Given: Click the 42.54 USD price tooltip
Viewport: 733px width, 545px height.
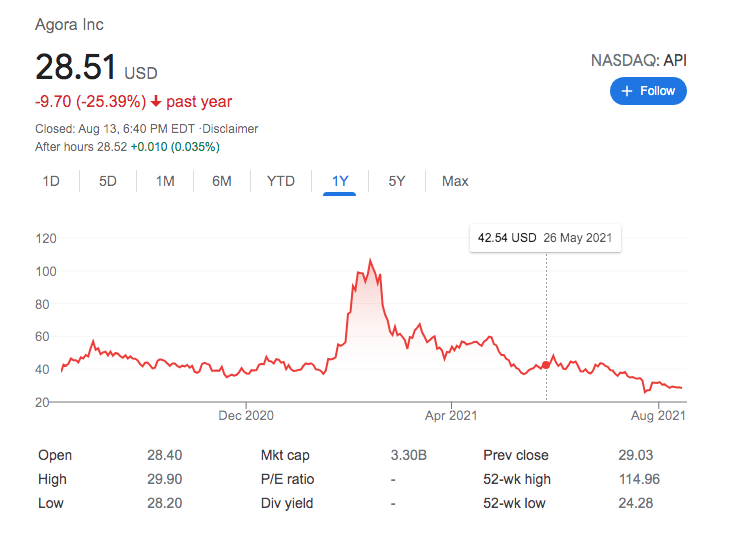Looking at the screenshot, I should (545, 238).
